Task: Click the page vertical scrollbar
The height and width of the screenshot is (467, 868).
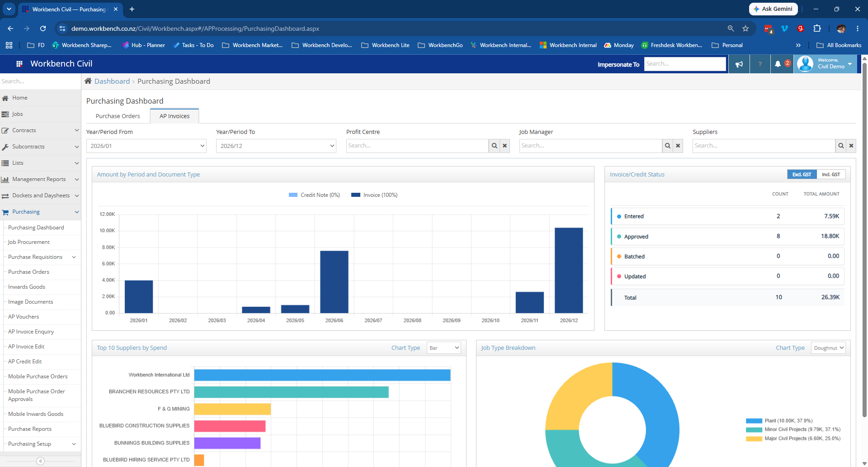Action: click(864, 240)
